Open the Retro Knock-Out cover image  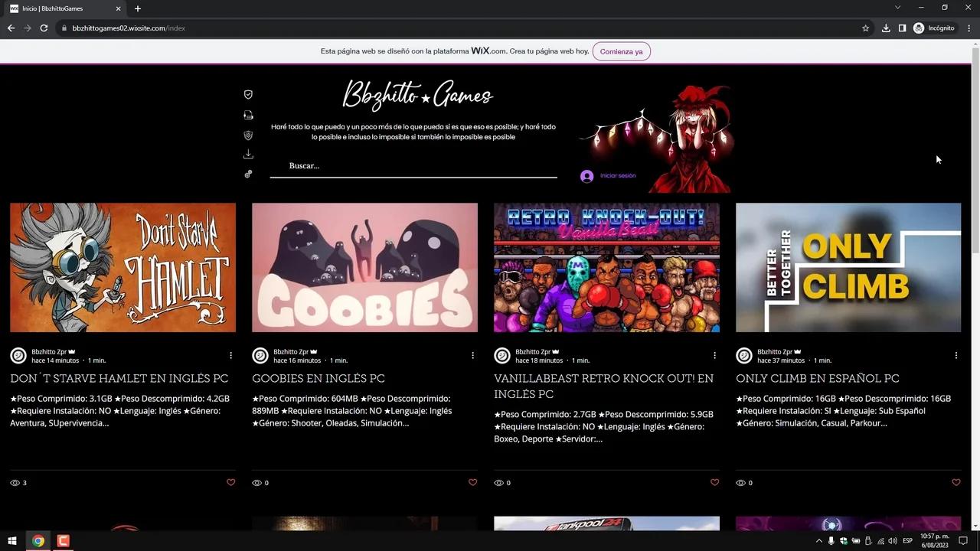[x=606, y=267]
